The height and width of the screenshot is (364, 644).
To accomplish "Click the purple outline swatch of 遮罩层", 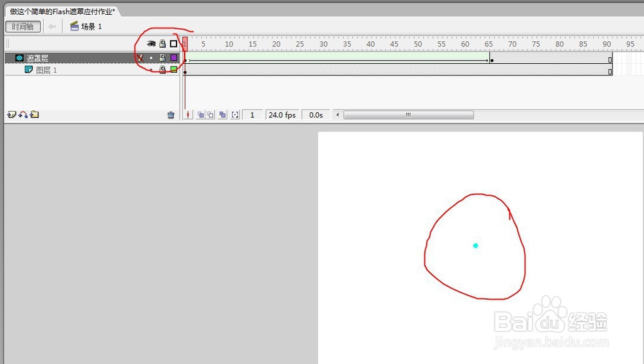I will [174, 58].
